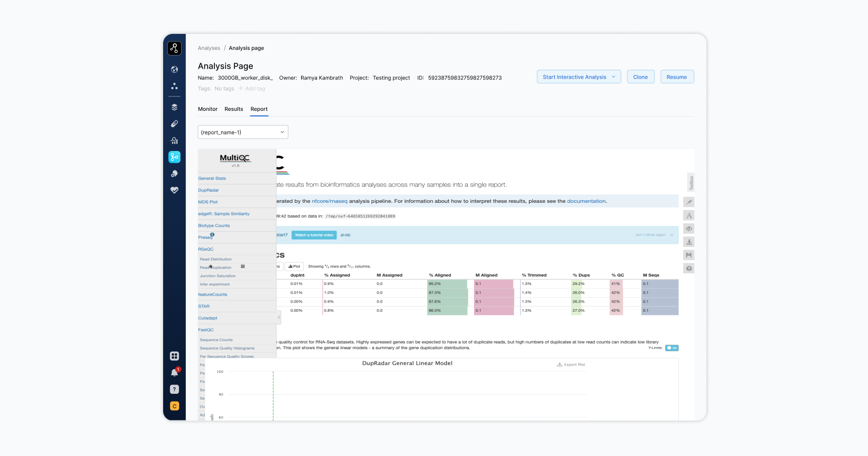
Task: Open the toolbox rename 'A' icon
Action: point(689,216)
